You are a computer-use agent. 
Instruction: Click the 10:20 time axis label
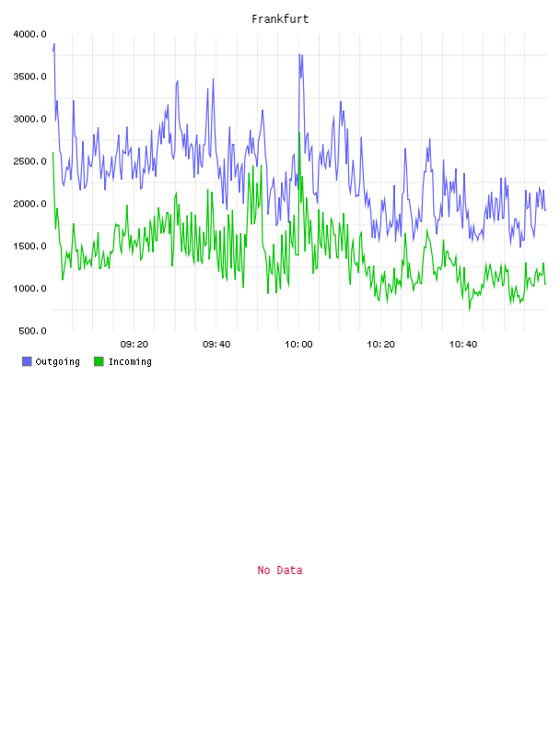click(380, 345)
